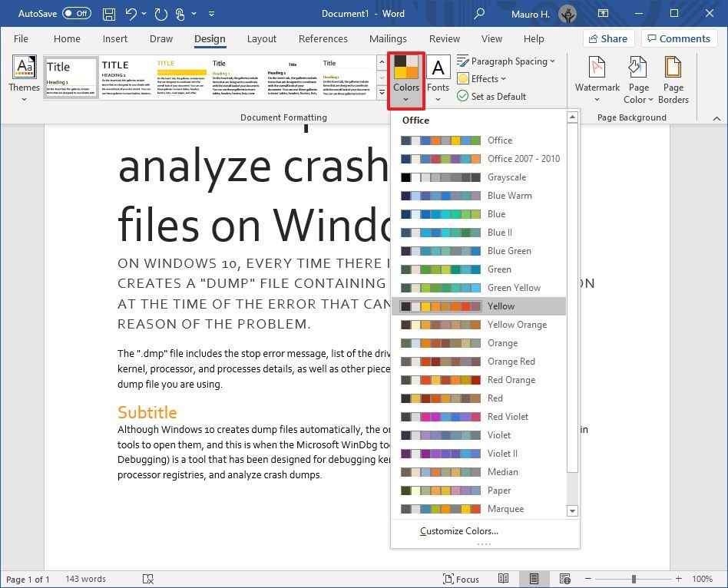
Task: Click the Watermark icon
Action: [597, 77]
